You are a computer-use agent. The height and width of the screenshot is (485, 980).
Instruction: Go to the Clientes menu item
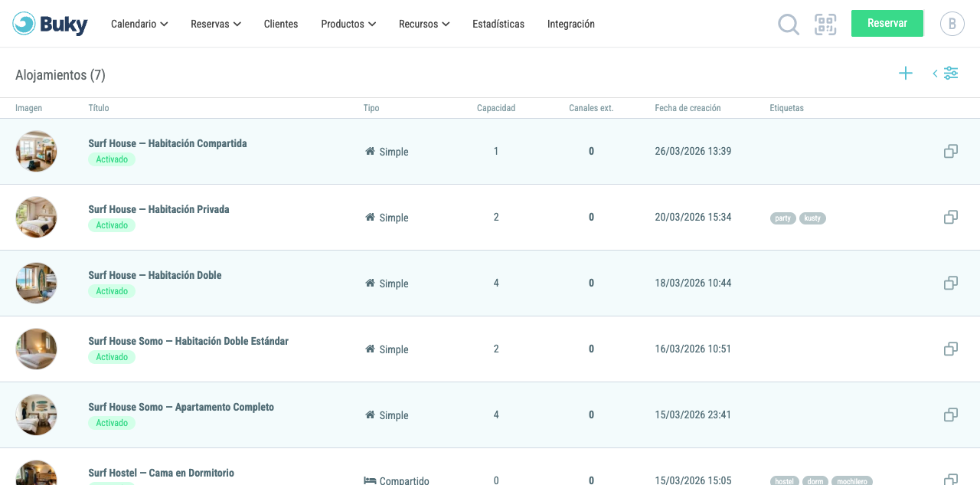click(281, 24)
